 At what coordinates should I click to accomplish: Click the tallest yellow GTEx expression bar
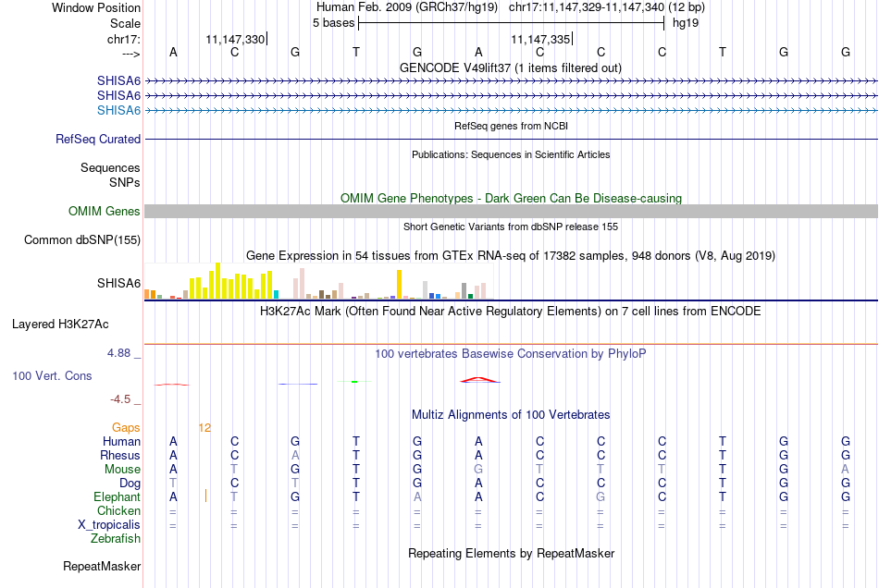[218, 280]
